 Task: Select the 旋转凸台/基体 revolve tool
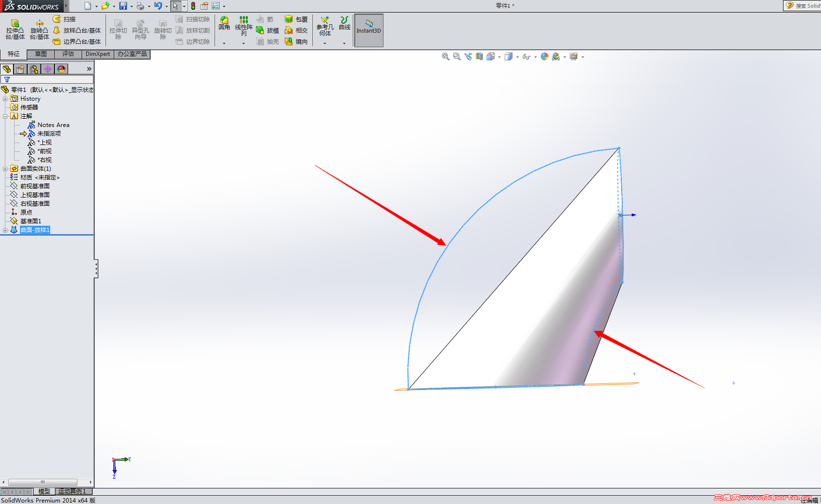39,30
